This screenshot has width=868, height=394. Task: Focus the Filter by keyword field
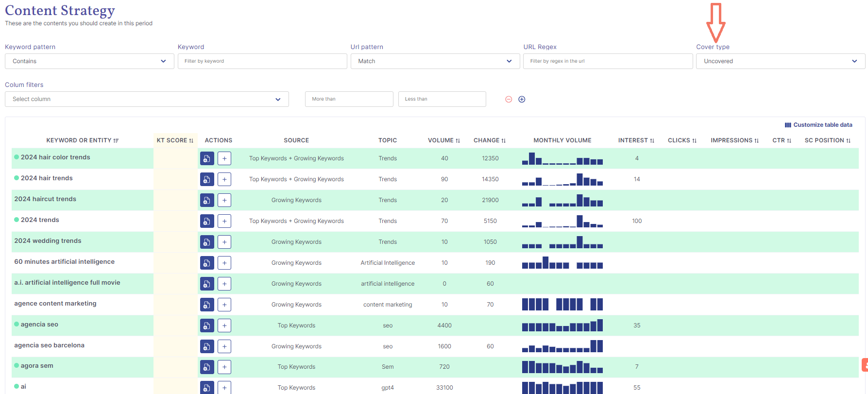point(262,61)
